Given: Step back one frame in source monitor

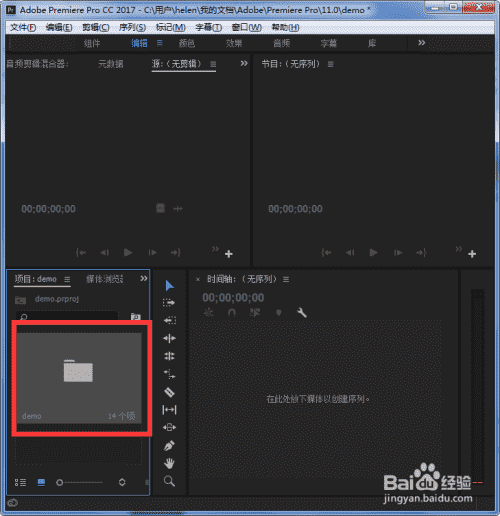Looking at the screenshot, I should pos(104,253).
